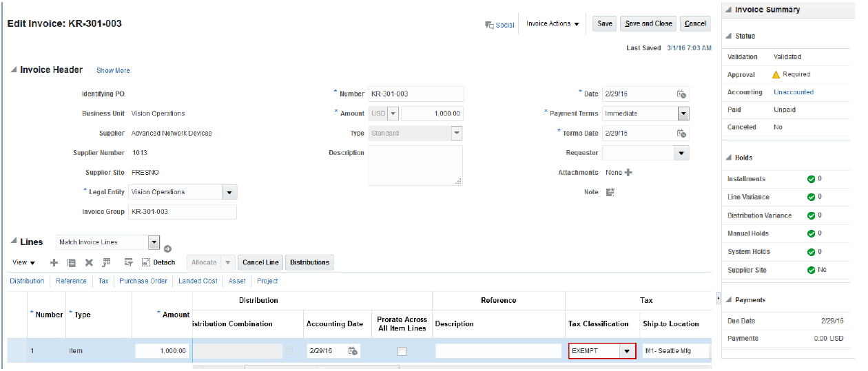Click the freeze column icon in Lines toolbar
This screenshot has width=868, height=371.
click(106, 262)
